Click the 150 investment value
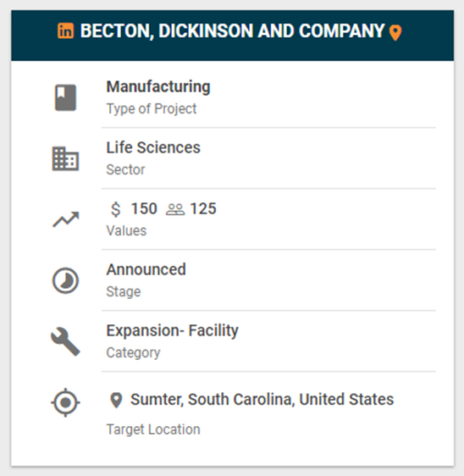Screen dimensions: 464x476 (144, 208)
